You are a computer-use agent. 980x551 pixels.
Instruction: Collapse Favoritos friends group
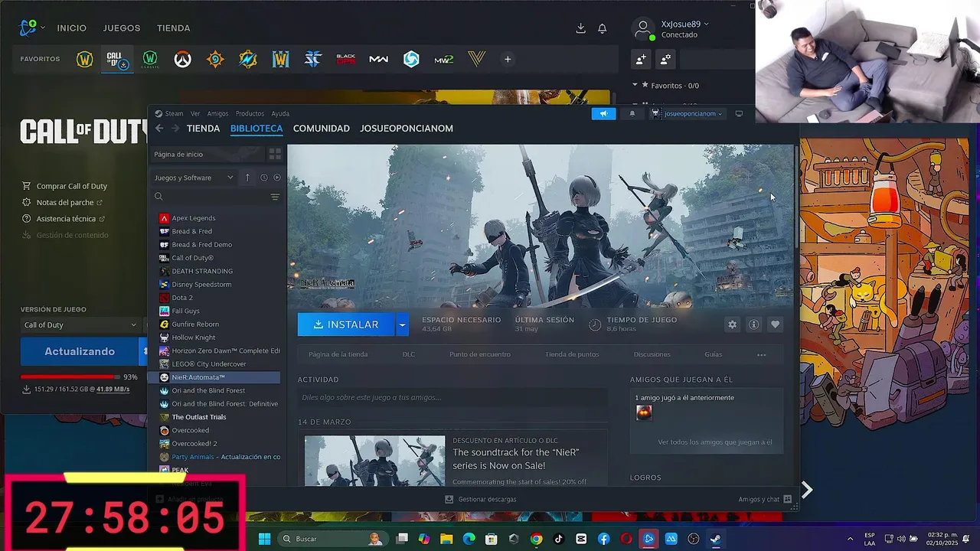[635, 85]
